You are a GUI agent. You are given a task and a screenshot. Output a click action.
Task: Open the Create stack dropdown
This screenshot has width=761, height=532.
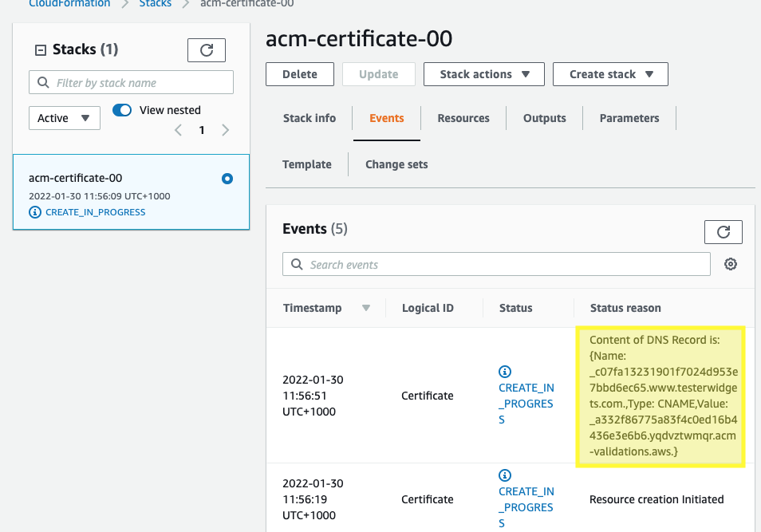tap(610, 74)
